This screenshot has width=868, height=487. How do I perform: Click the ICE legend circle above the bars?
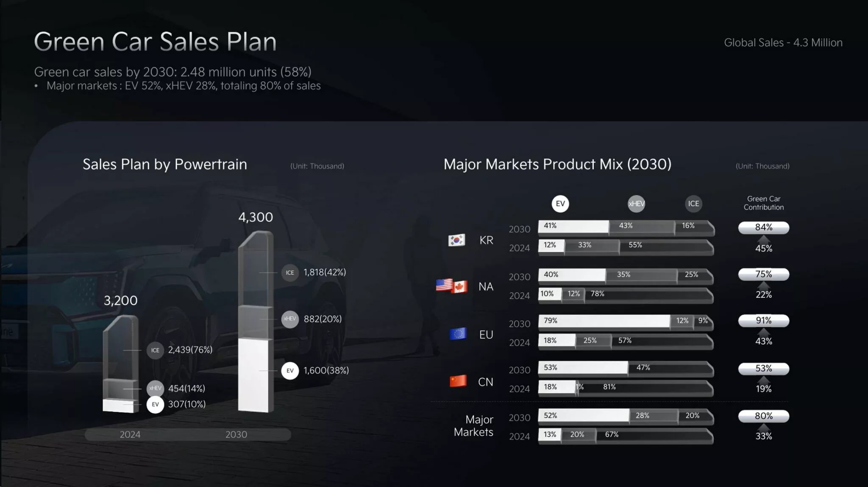pos(693,204)
